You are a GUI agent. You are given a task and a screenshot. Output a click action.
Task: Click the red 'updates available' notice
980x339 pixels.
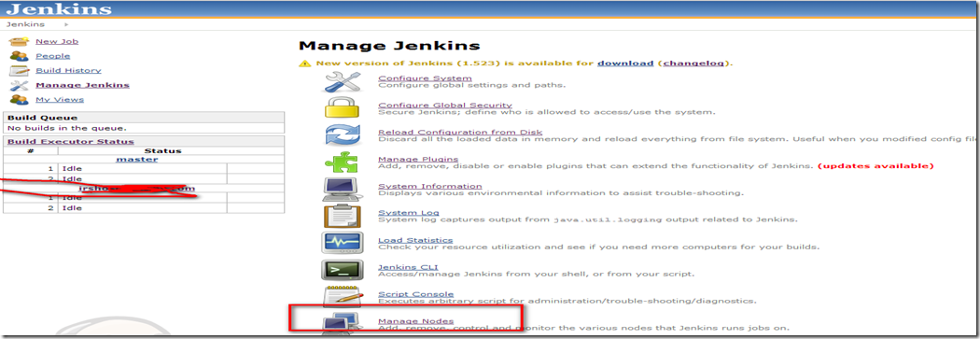(875, 165)
